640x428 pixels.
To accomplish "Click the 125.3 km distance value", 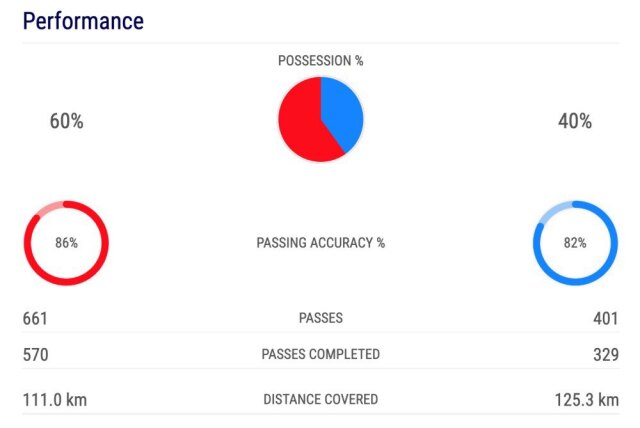I will [x=586, y=399].
